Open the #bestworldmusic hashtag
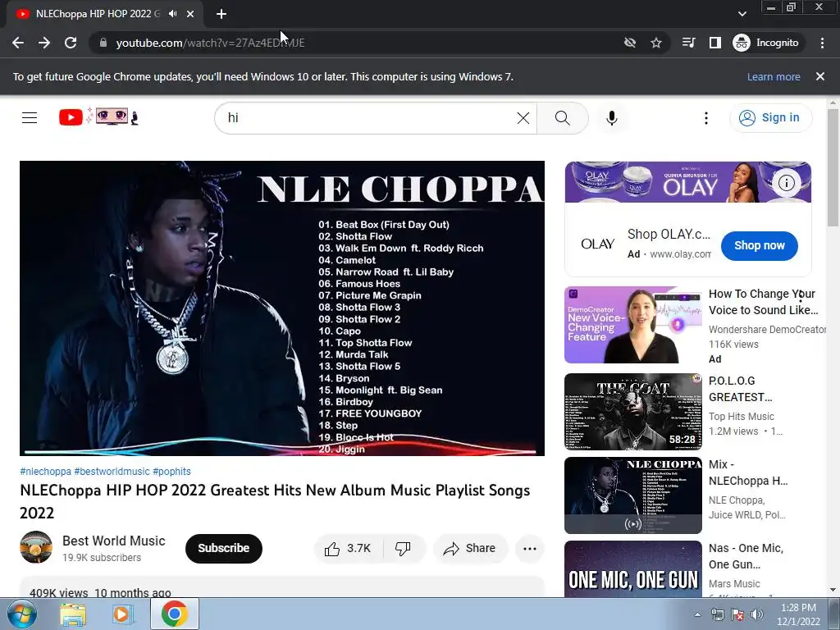The width and height of the screenshot is (840, 630). coord(112,472)
